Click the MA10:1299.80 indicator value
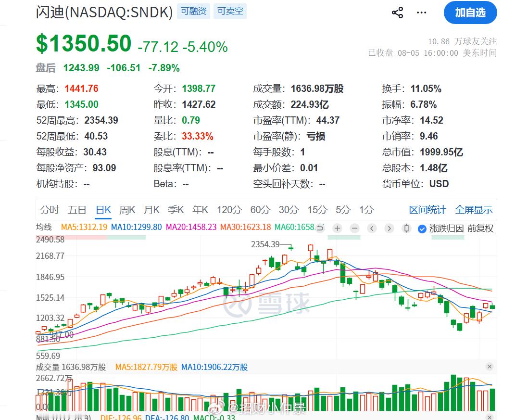Viewport: 515px width, 420px height. point(136,227)
